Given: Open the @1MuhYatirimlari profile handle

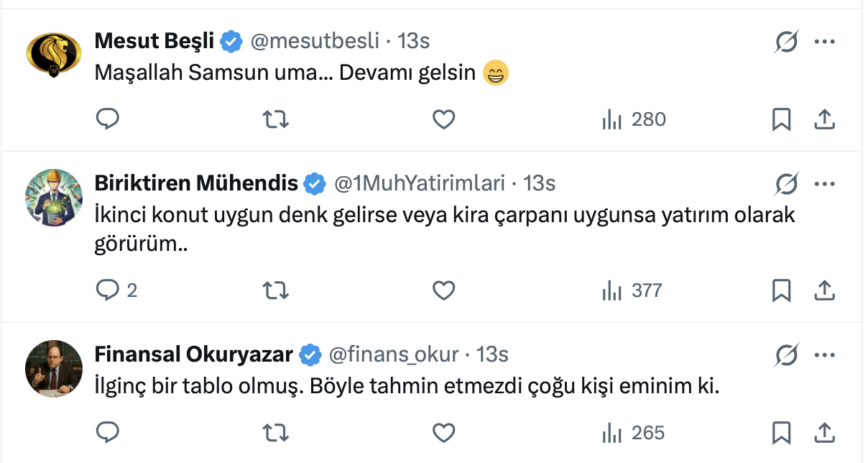Looking at the screenshot, I should point(420,184).
